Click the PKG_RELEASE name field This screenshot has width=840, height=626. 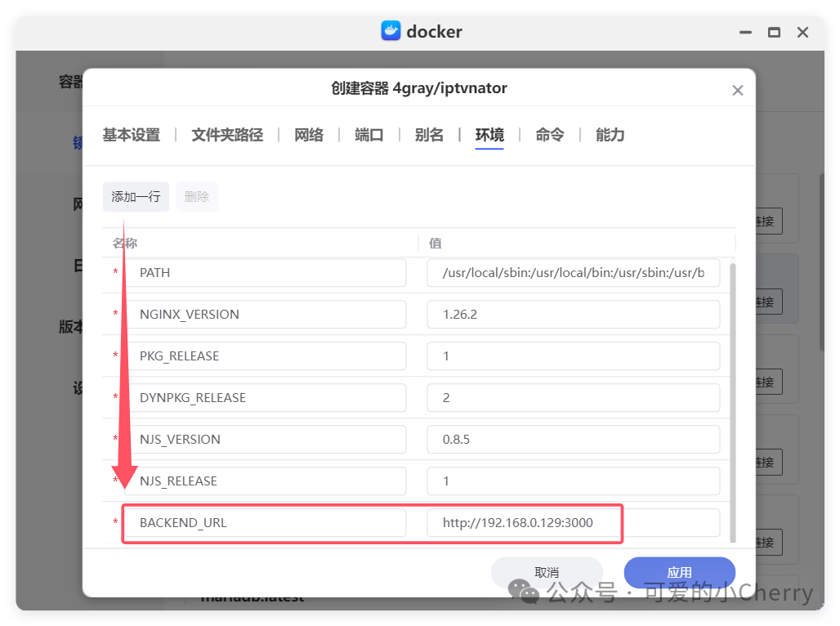click(266, 356)
